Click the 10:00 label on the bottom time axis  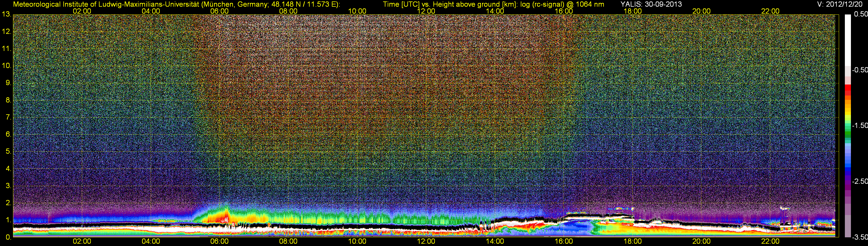[x=357, y=241]
